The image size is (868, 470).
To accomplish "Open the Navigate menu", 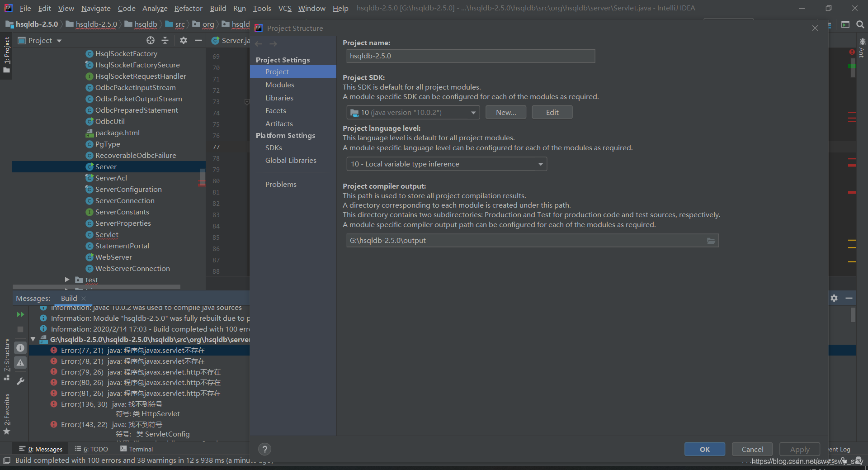I will point(96,8).
